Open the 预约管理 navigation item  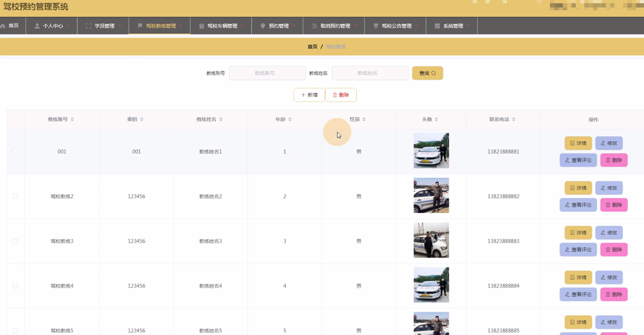pyautogui.click(x=278, y=26)
